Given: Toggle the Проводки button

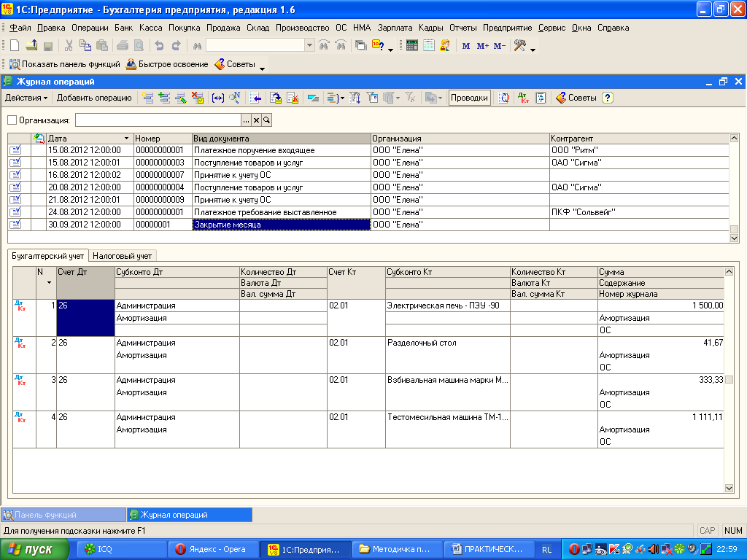Looking at the screenshot, I should (x=469, y=98).
